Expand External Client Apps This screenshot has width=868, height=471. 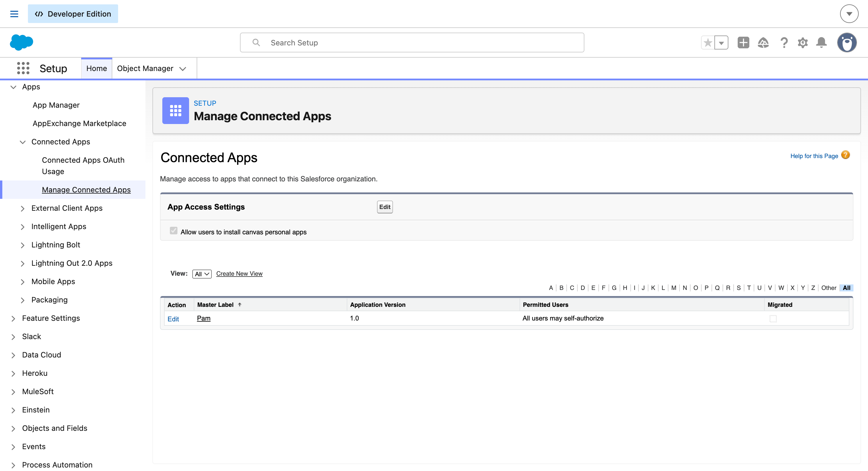(23, 209)
